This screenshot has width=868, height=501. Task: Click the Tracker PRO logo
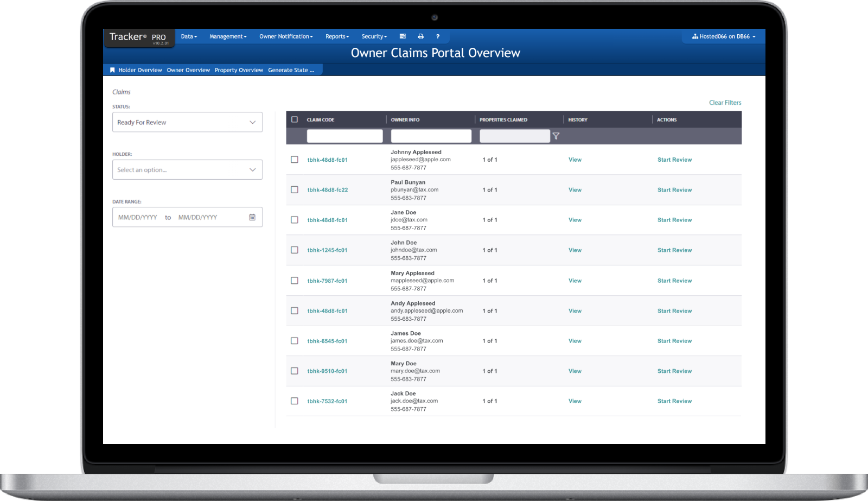[135, 36]
